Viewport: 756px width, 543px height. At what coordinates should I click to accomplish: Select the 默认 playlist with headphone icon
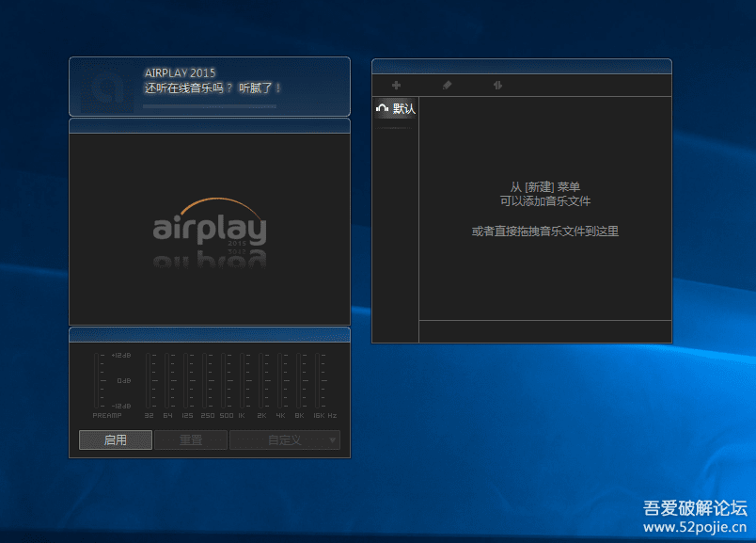(396, 109)
